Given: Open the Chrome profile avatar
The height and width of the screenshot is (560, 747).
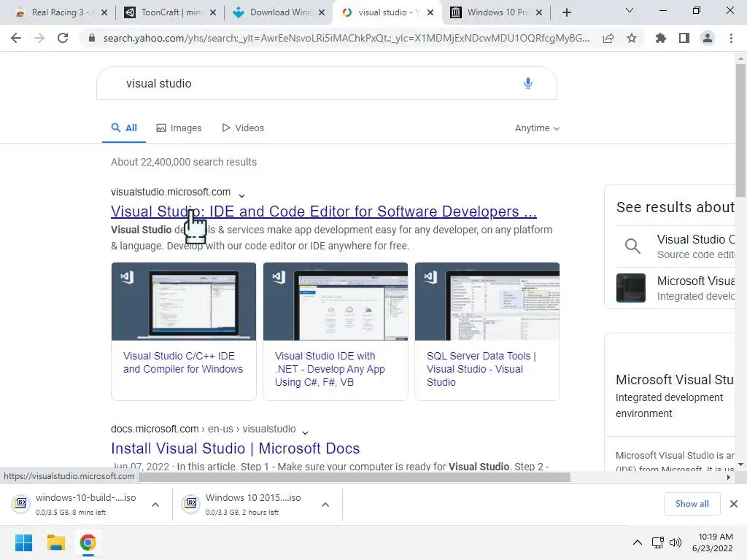Looking at the screenshot, I should coord(708,38).
